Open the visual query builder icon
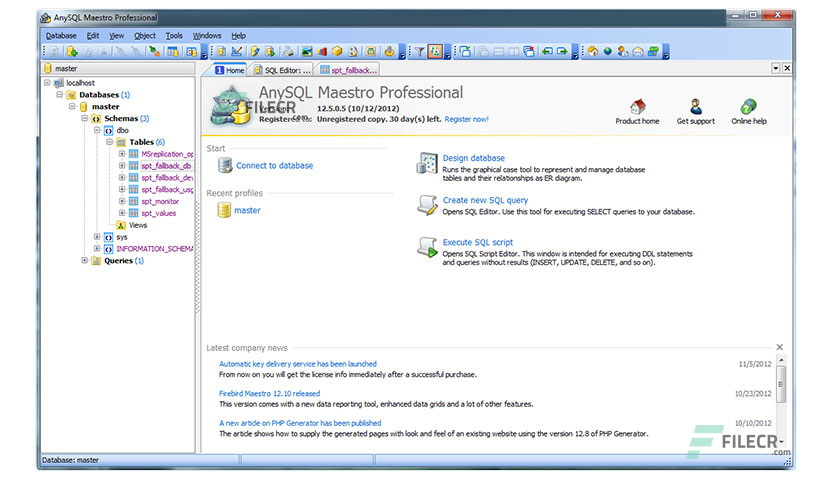The image size is (836, 484). click(x=237, y=52)
